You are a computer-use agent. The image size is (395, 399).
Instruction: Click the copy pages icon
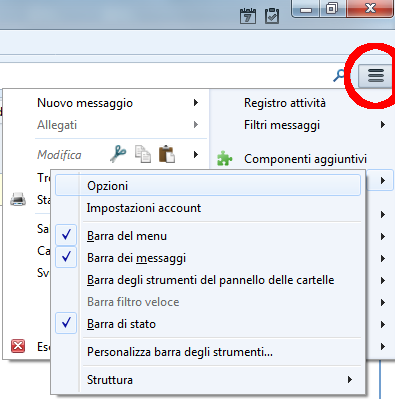click(143, 154)
